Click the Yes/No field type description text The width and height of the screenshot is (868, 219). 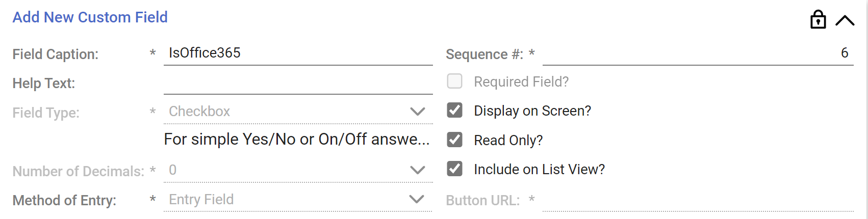296,139
